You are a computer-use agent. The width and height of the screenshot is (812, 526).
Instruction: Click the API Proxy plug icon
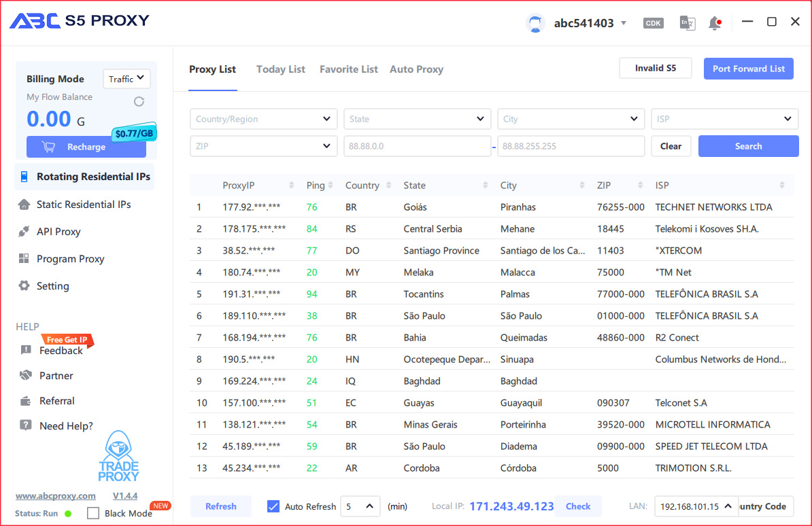(x=24, y=232)
